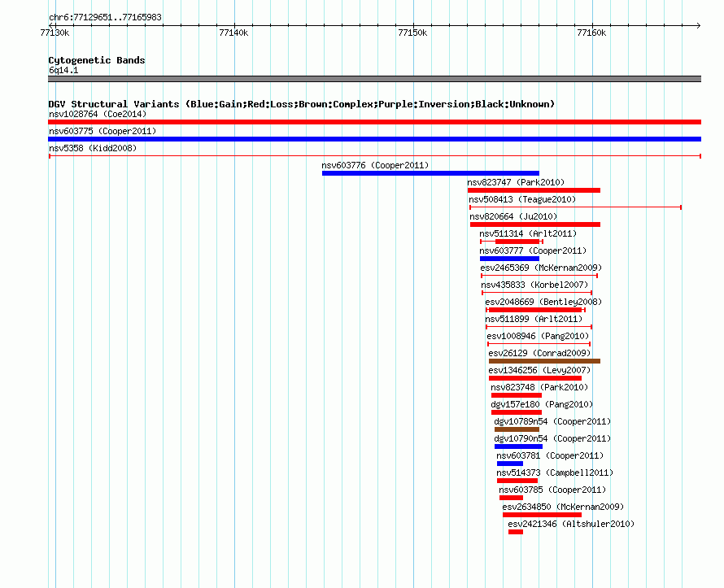724x588 pixels.
Task: Click the nsv823748 red loss bar
Action: coord(517,395)
